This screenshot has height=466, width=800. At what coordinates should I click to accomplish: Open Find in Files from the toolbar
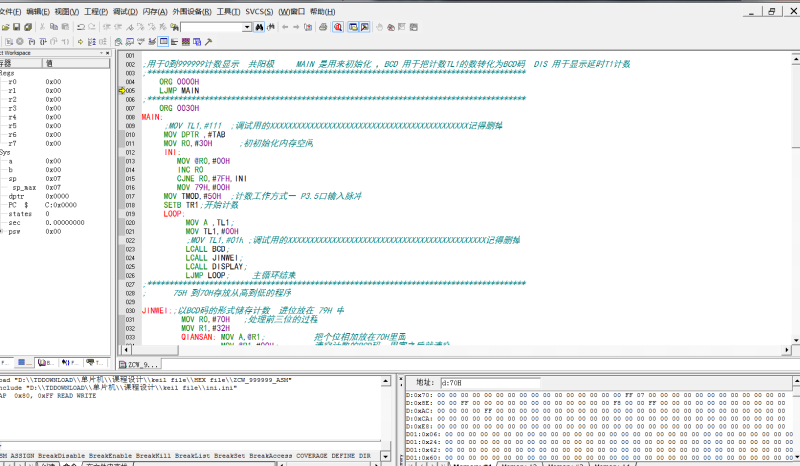(x=174, y=27)
